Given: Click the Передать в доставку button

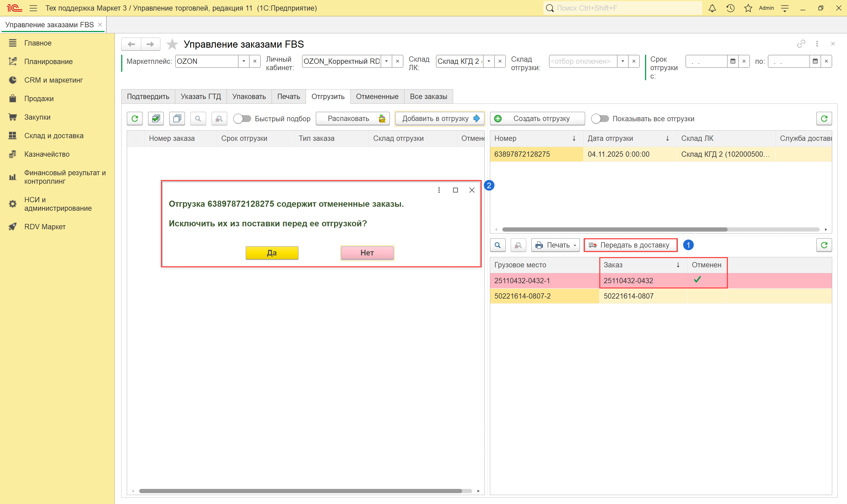Looking at the screenshot, I should (x=630, y=245).
